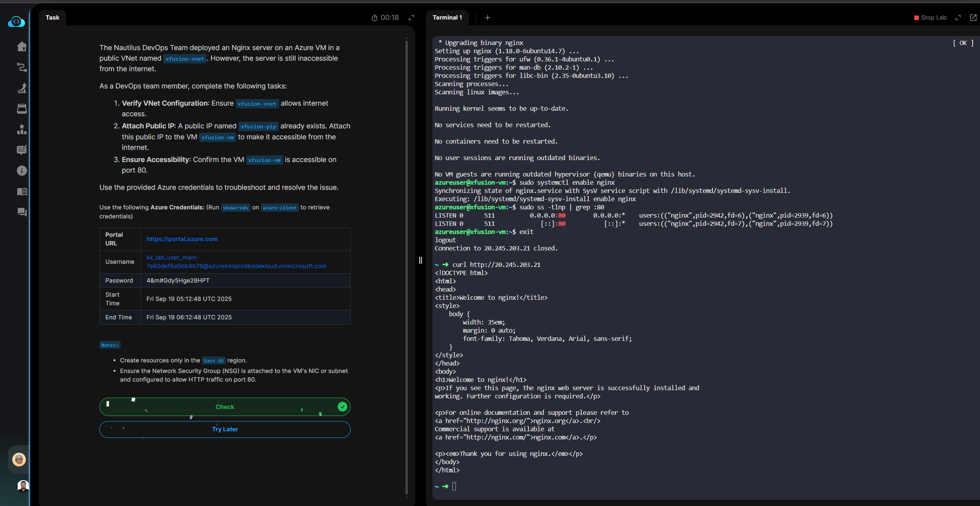The image size is (980, 506).
Task: Click the Notes: label tag
Action: [110, 345]
